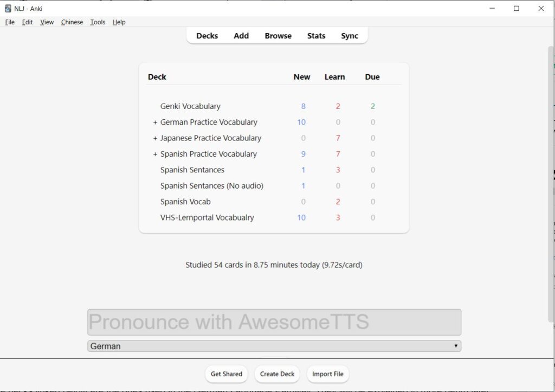Select the Decks tab
The width and height of the screenshot is (555, 392).
coord(206,36)
